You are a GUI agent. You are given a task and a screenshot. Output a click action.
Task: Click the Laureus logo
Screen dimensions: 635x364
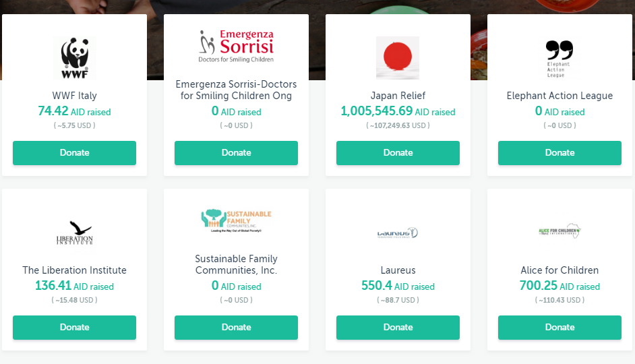coord(398,233)
